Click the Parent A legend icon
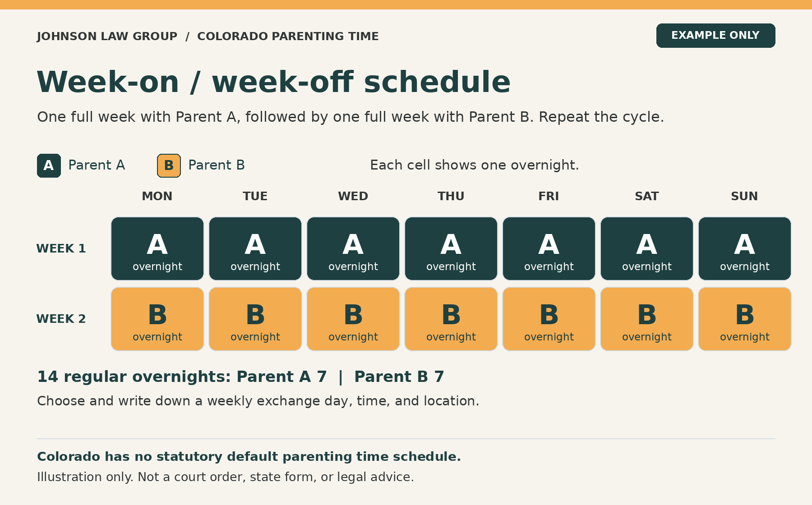Screen dimensions: 812x505 pyautogui.click(x=49, y=165)
